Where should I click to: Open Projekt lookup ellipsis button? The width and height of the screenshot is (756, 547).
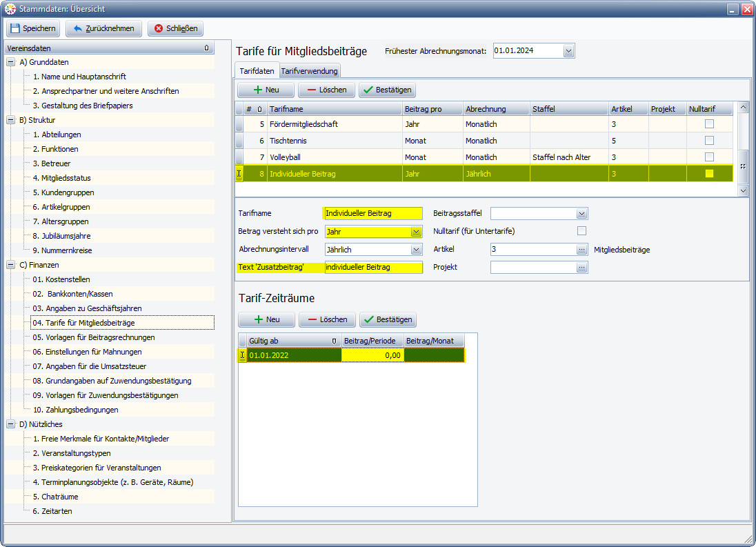582,267
